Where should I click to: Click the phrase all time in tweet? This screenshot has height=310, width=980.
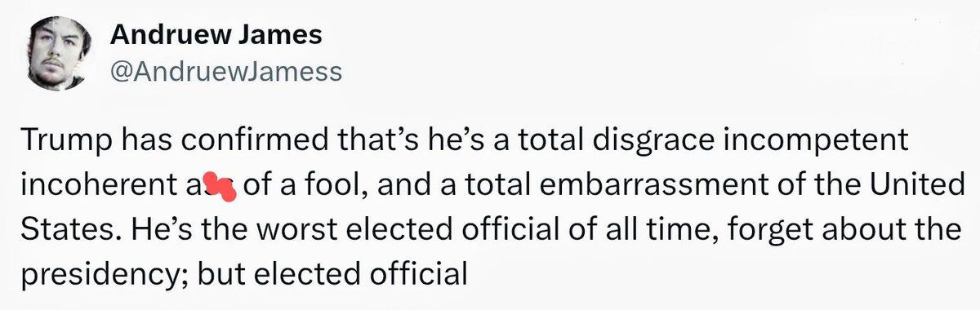(591, 232)
